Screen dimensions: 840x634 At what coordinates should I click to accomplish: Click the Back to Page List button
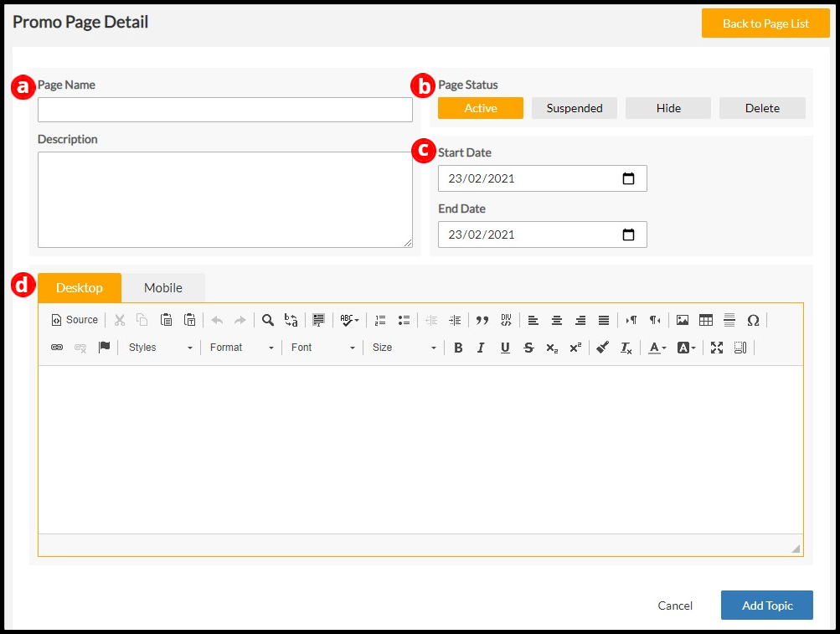click(x=765, y=23)
